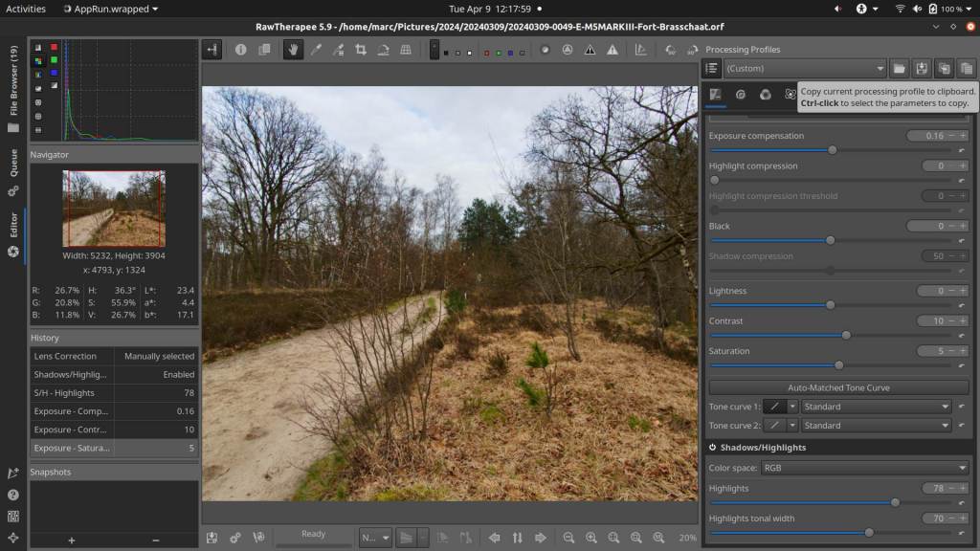
Task: Select the white balance picker tool
Action: click(x=316, y=50)
